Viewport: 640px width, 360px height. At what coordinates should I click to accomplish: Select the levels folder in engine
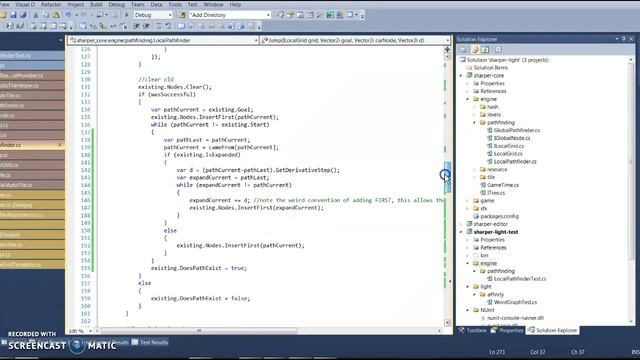point(493,115)
